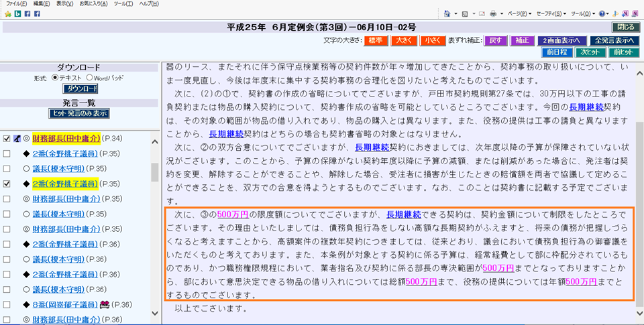Expand the セーフティ(S) dropdown menu
The image size is (644, 325).
[x=552, y=13]
